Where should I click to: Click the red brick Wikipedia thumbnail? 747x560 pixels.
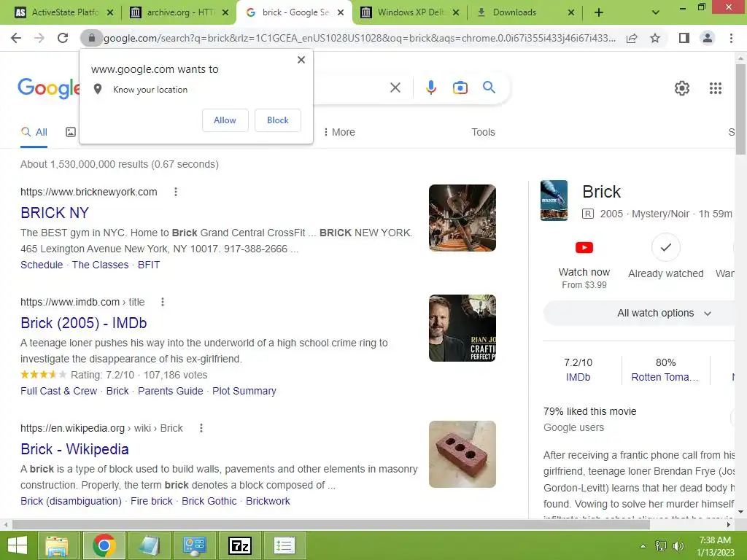click(x=462, y=454)
